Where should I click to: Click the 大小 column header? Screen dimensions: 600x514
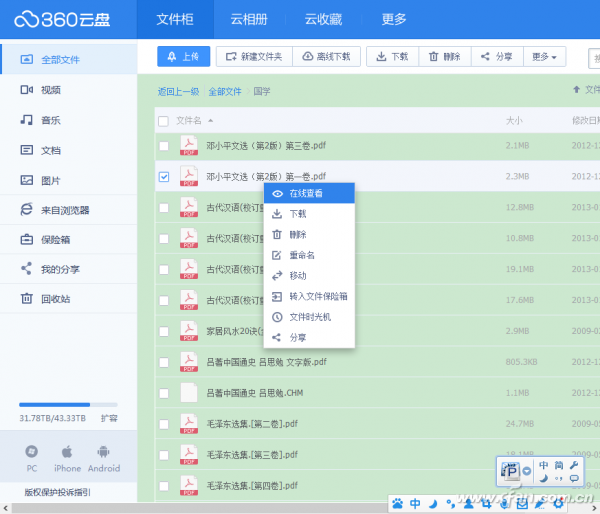click(x=514, y=121)
